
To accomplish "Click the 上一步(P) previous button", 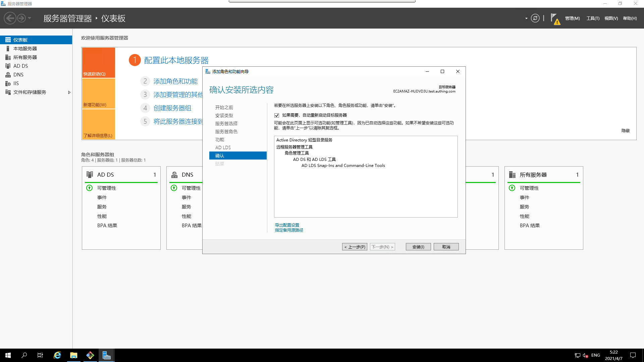I will (x=355, y=247).
